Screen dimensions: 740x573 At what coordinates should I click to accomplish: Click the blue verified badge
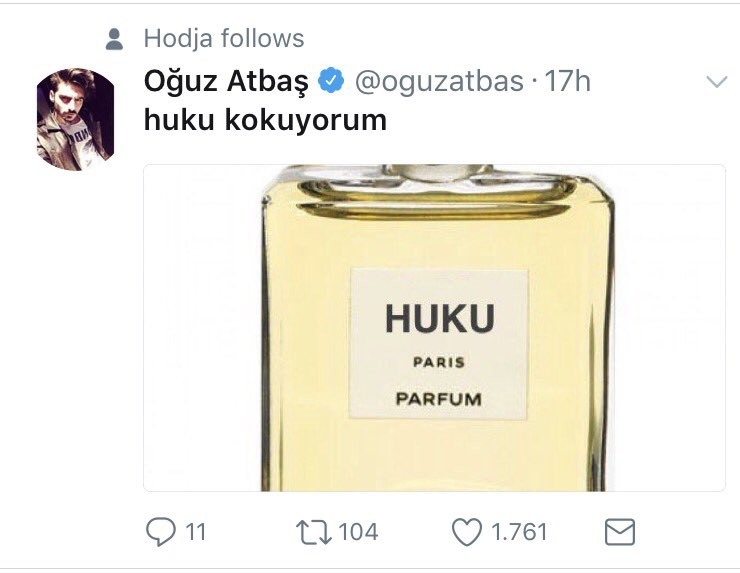coord(331,80)
